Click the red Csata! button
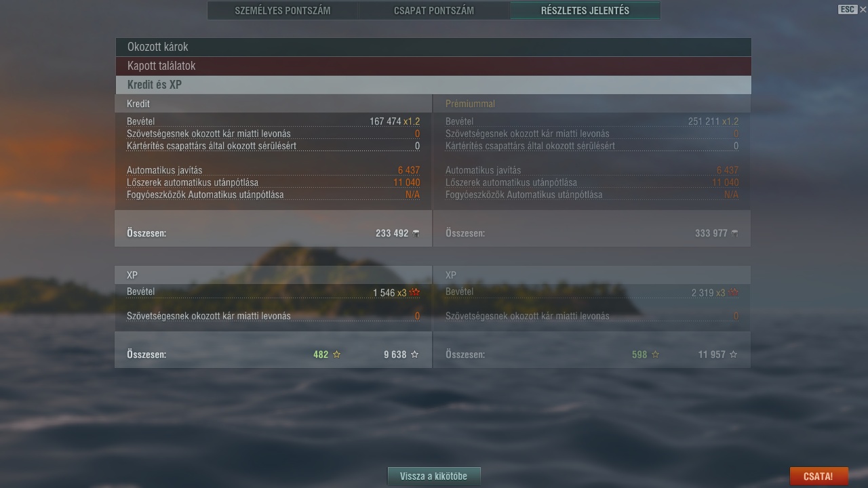This screenshot has width=868, height=488. (x=818, y=476)
